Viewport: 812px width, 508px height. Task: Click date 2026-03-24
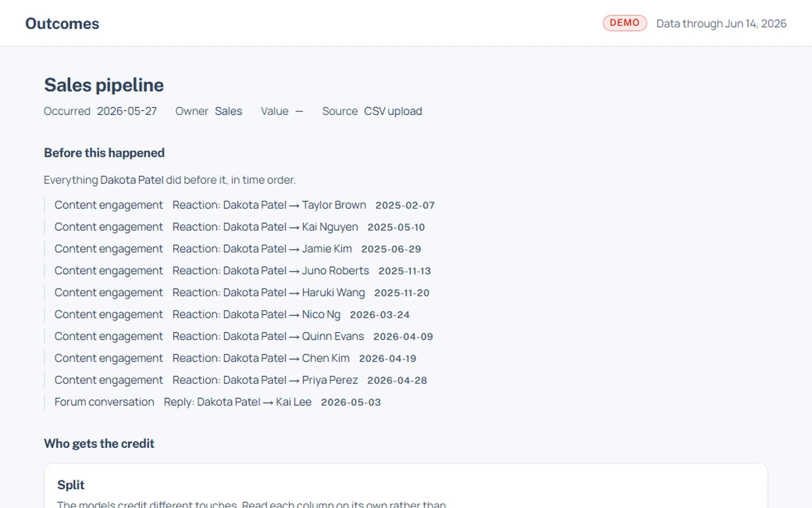coord(380,315)
